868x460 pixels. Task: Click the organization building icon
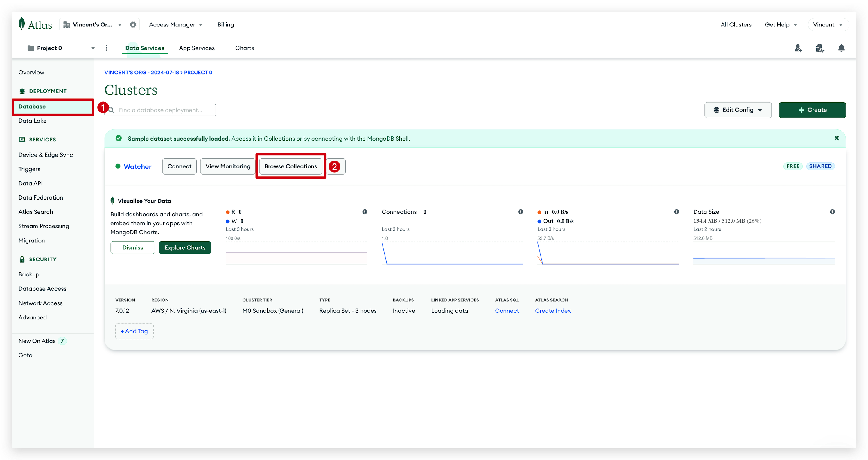[67, 25]
